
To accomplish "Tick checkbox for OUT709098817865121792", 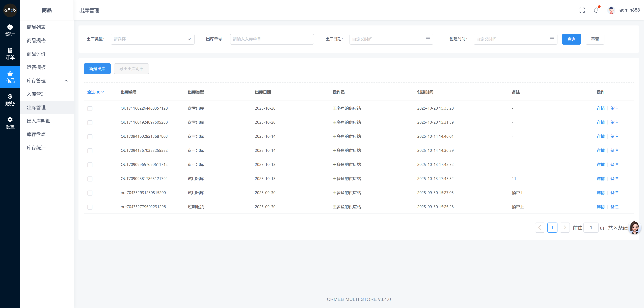I will 90,179.
